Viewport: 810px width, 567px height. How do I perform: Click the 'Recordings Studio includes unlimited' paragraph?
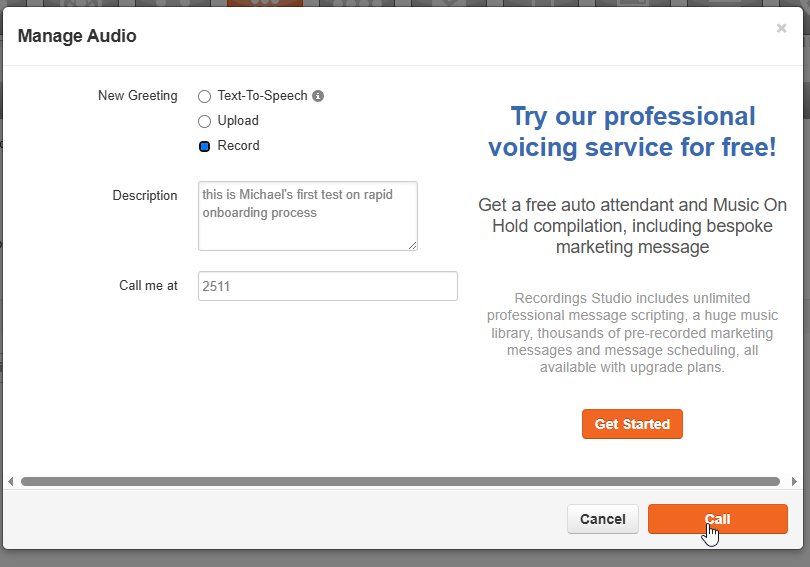(x=632, y=333)
